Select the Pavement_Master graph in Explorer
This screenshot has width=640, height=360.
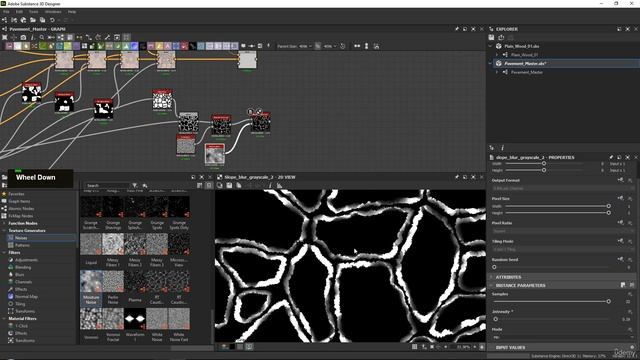[527, 72]
